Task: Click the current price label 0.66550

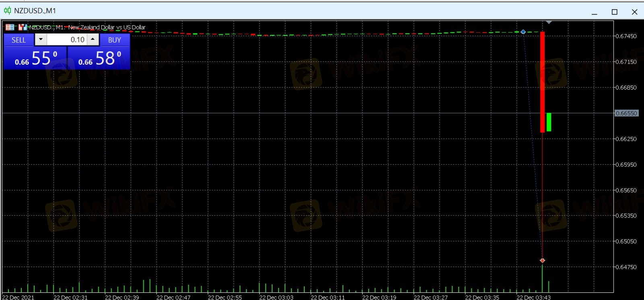Action: click(626, 113)
